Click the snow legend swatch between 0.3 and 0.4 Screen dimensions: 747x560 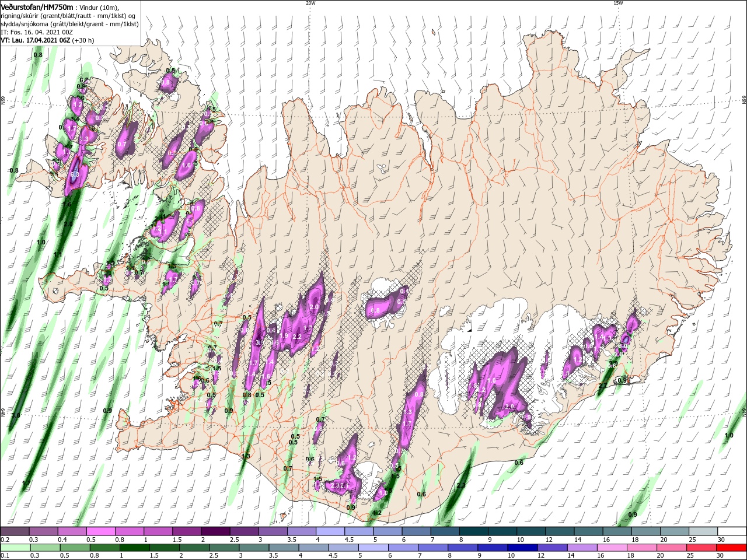(43, 531)
